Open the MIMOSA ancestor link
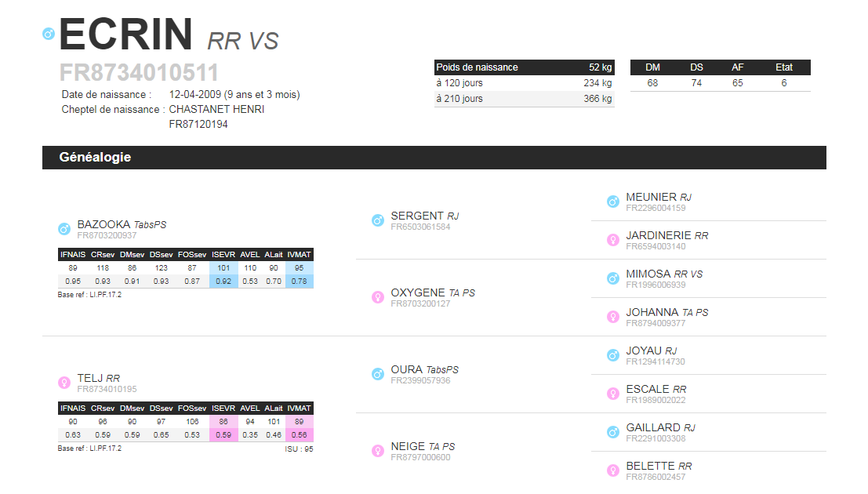This screenshot has width=868, height=494. (x=648, y=274)
